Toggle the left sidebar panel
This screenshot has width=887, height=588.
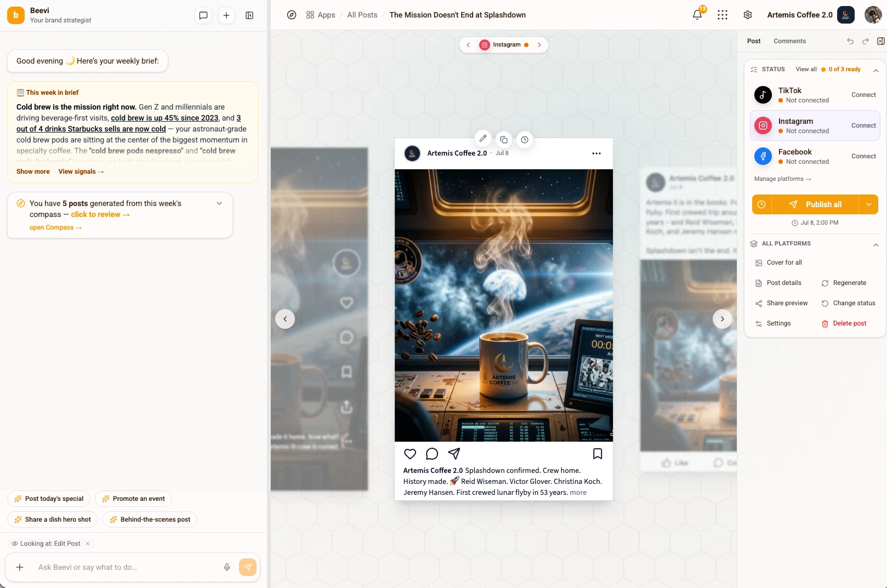pos(249,15)
